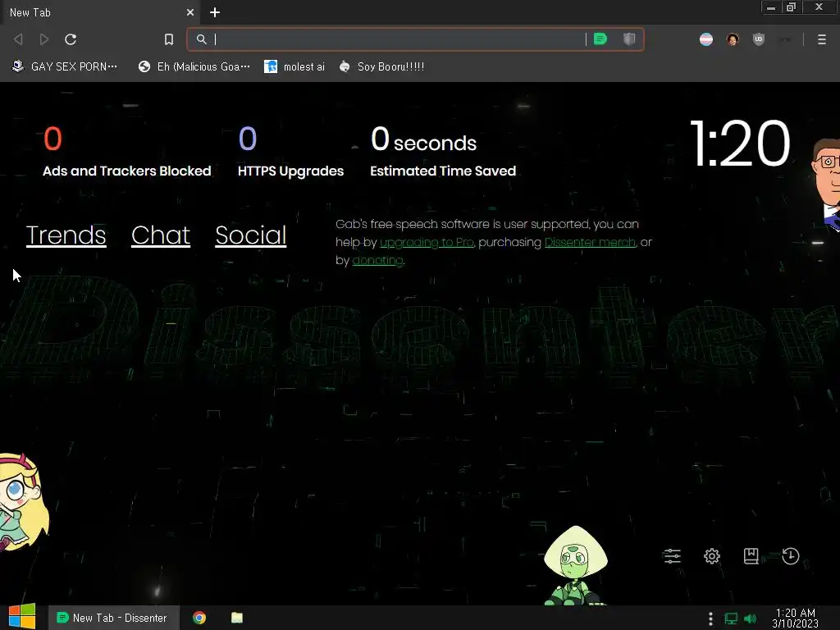
Task: Open the Trends link
Action: (66, 235)
